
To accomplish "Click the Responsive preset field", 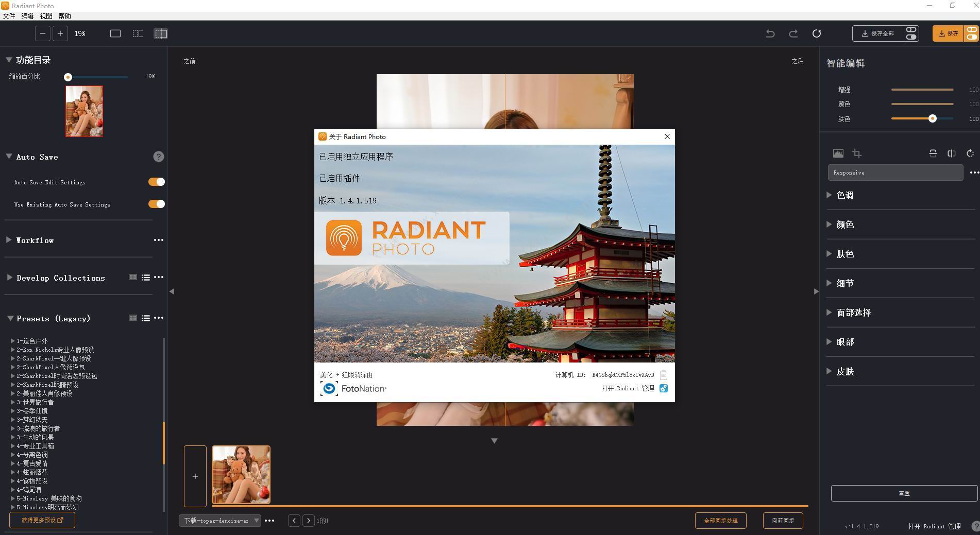I will (895, 172).
